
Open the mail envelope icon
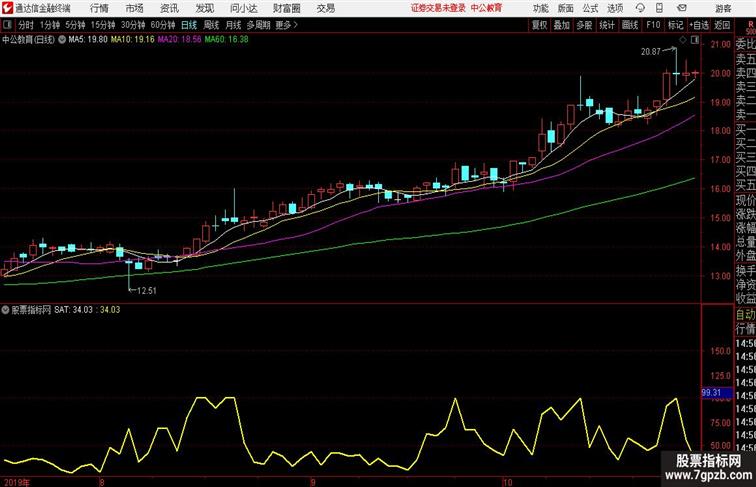pos(682,8)
